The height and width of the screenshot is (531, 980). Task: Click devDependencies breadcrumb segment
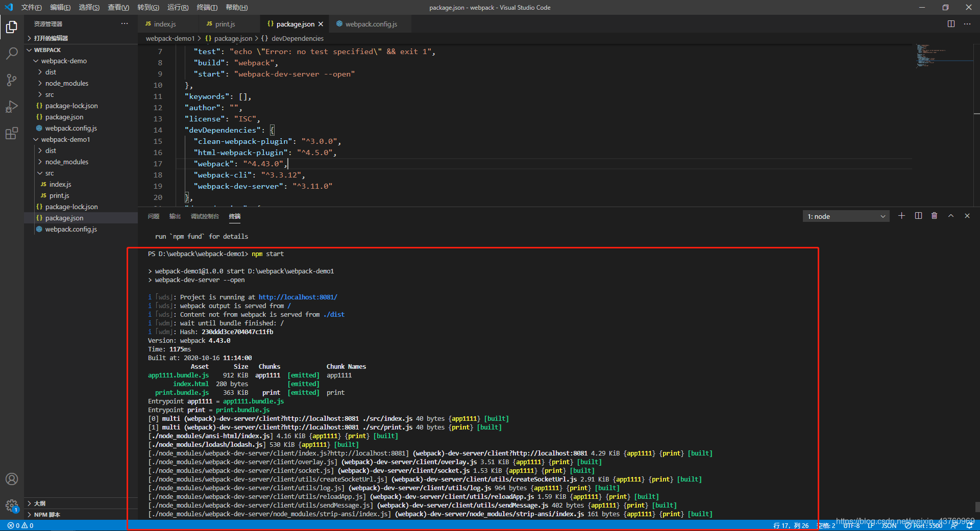tap(297, 38)
